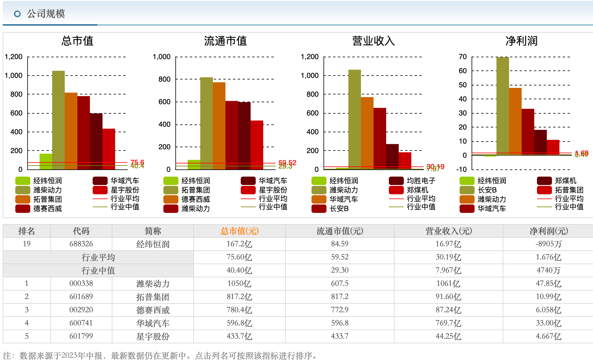Click the -8905万 net profit cell
The height and width of the screenshot is (364, 593).
(549, 244)
